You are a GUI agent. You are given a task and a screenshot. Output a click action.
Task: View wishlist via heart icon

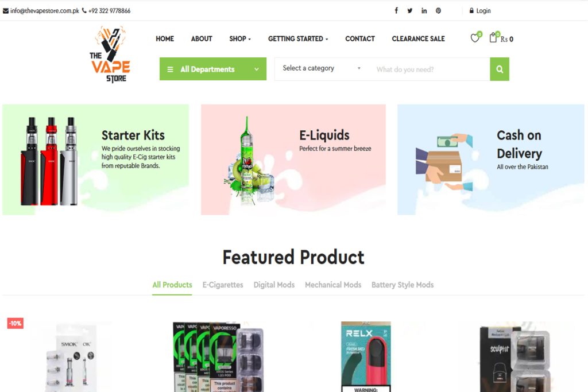[475, 38]
